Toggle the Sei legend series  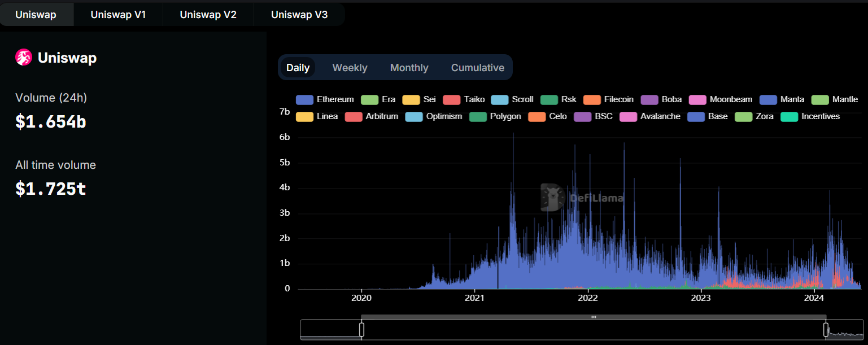tap(419, 99)
